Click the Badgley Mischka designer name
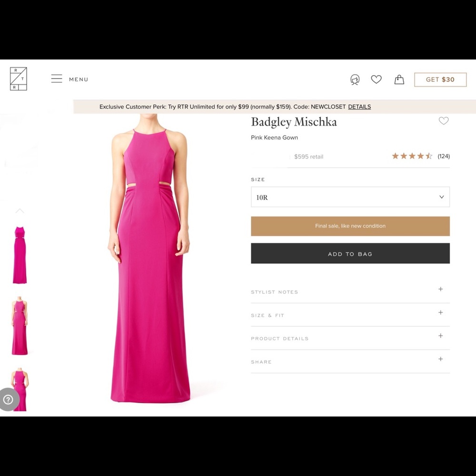This screenshot has width=476, height=476. 294,122
